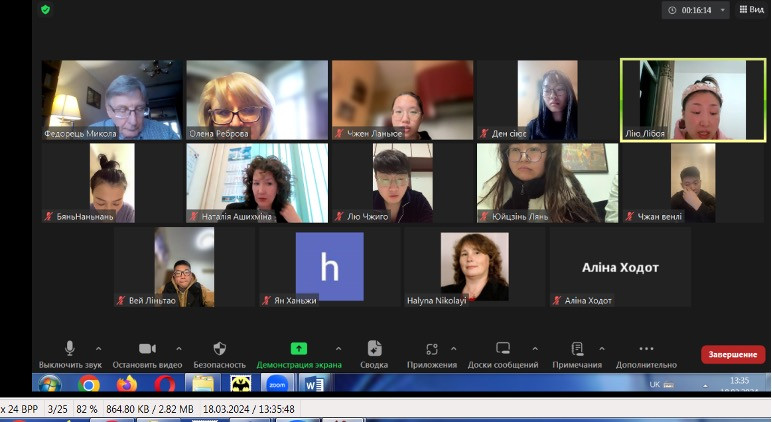Image resolution: width=772 pixels, height=422 pixels.
Task: Select the Вей Ліньтао video tile
Action: click(185, 267)
